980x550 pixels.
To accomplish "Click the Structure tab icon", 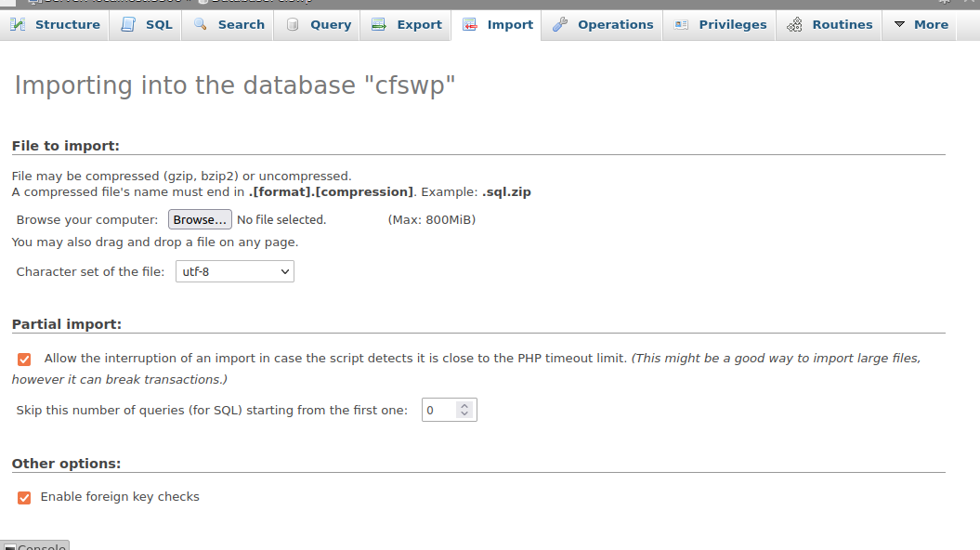I will click(18, 24).
